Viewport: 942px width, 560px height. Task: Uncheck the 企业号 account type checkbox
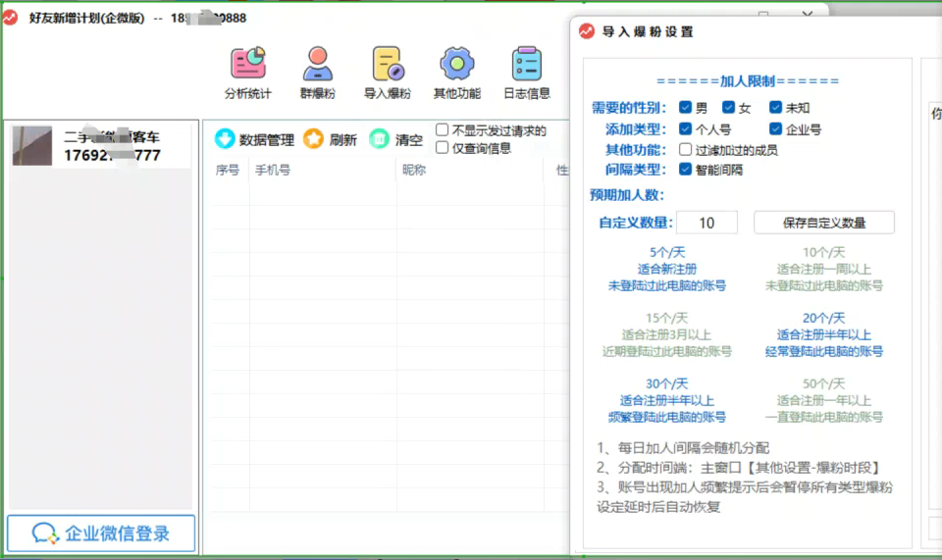775,128
